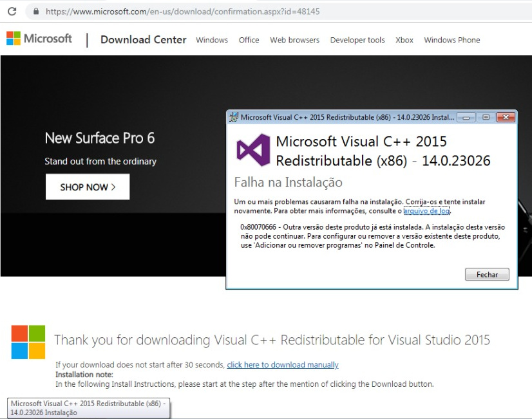Close the installer dialog with X
Screen dimensions: 532x419
506,117
